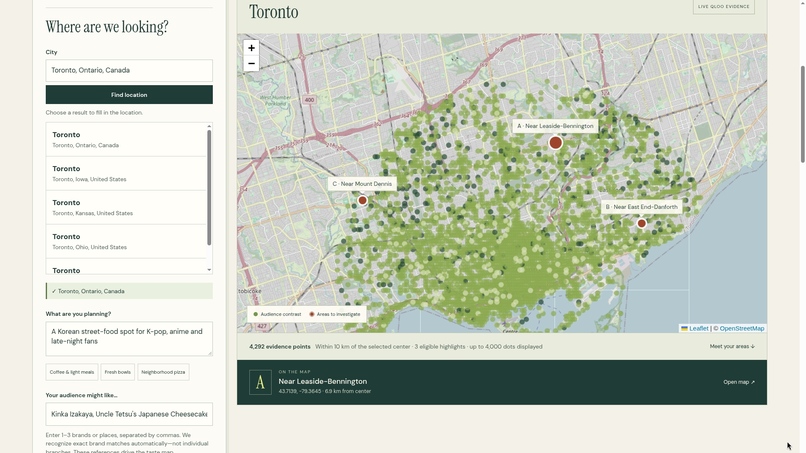Select the Neighborhood pizza preset chip
Image resolution: width=806 pixels, height=453 pixels.
(163, 372)
